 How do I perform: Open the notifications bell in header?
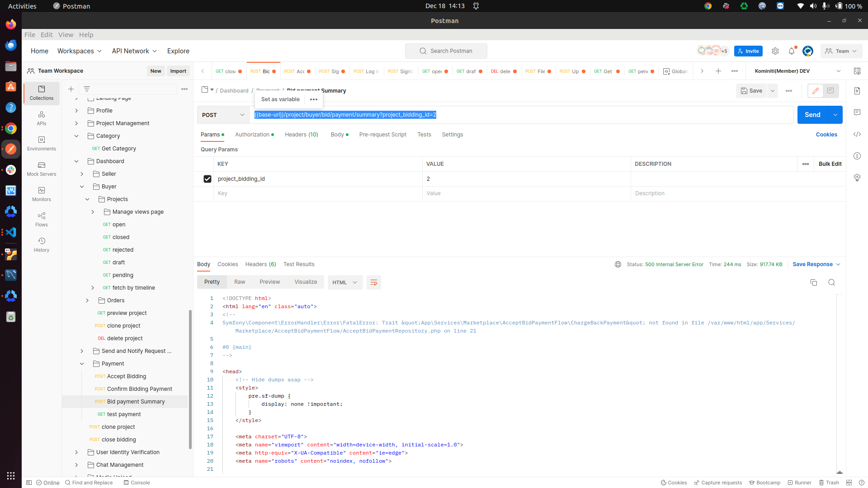[791, 51]
